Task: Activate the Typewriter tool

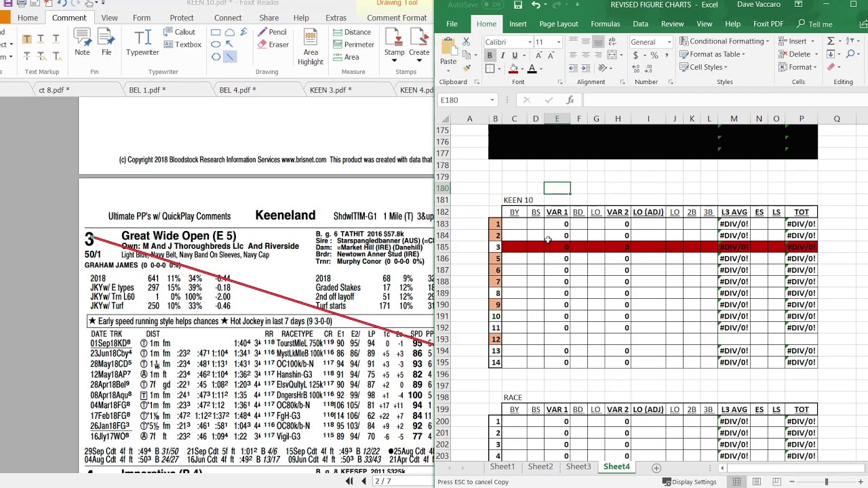Action: (x=142, y=42)
